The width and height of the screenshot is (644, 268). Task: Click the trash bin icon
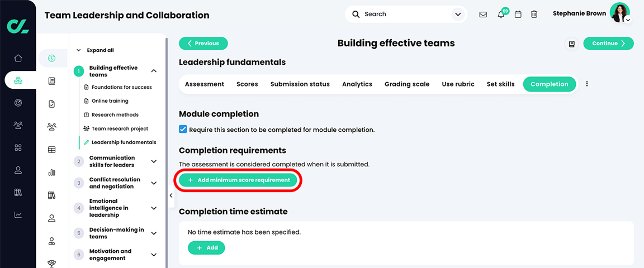click(x=534, y=15)
